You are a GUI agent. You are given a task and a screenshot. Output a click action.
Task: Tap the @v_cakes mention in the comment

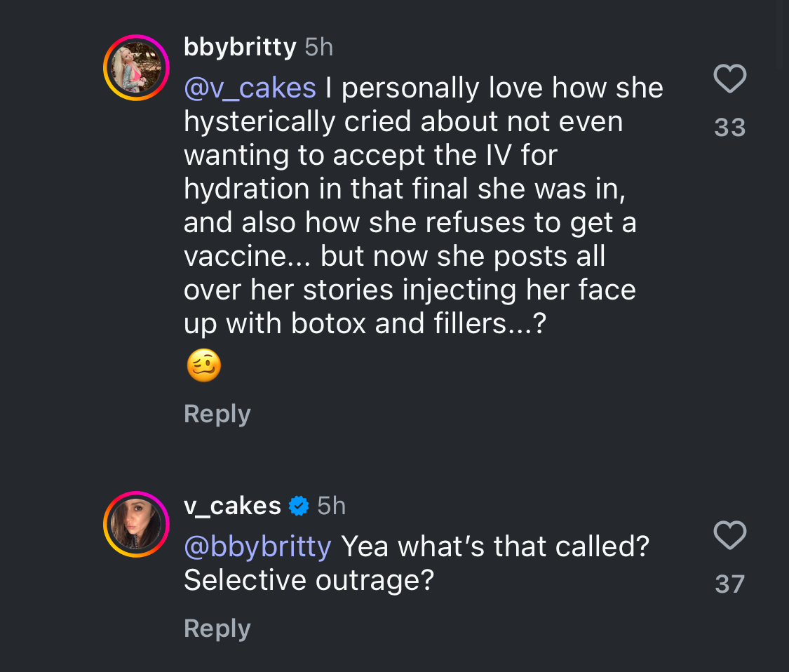(250, 88)
